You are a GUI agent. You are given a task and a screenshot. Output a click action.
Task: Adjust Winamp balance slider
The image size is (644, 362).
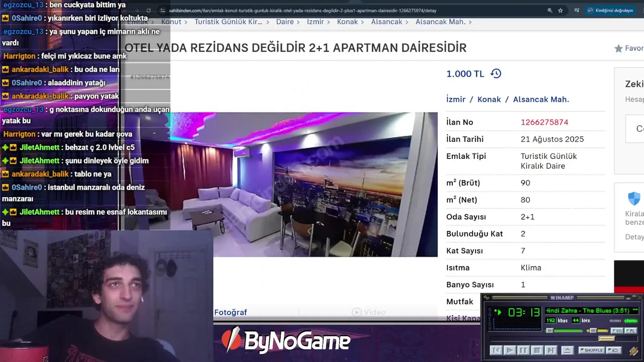click(597, 330)
